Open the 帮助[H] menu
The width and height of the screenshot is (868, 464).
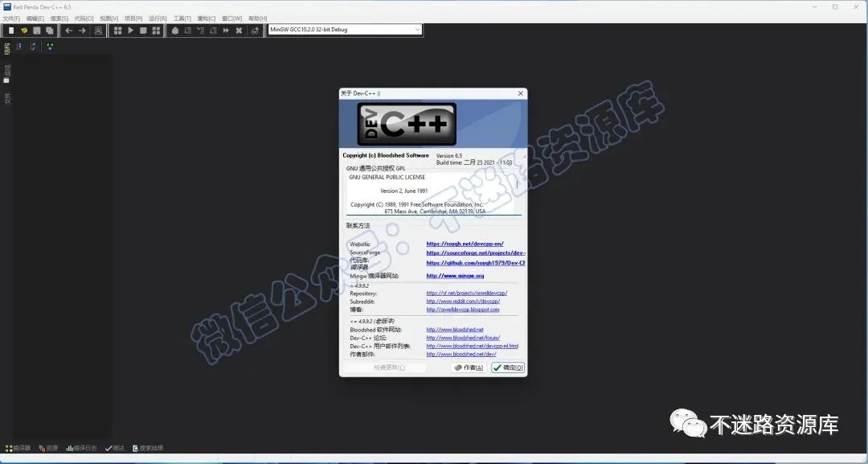(x=257, y=18)
